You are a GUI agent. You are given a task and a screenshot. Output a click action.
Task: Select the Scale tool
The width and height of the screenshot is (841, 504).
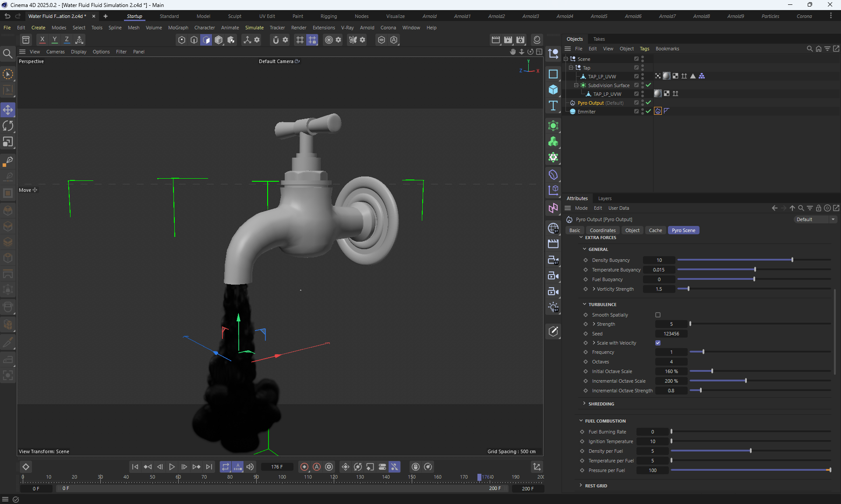coord(8,142)
